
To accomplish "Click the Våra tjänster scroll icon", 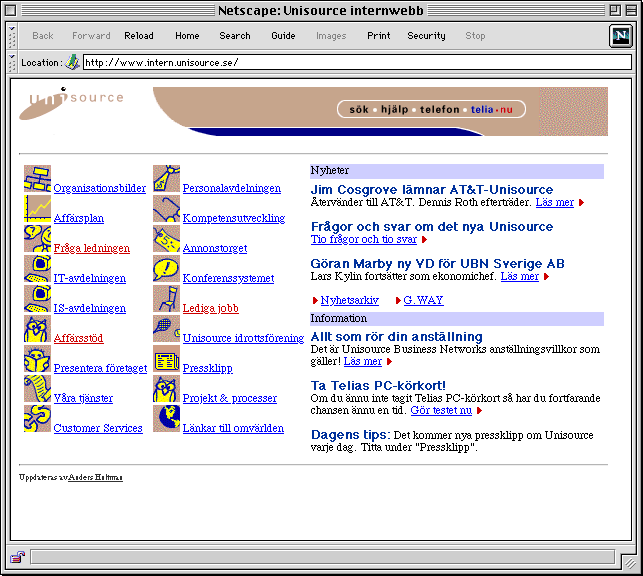I will coord(37,388).
